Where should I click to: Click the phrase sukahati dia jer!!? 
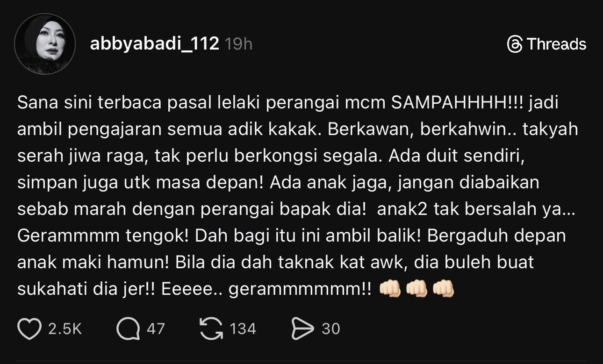tap(86, 289)
